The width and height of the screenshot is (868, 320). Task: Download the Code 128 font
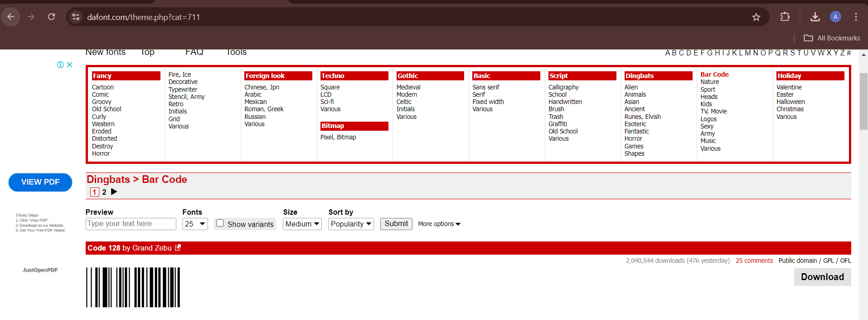(822, 277)
